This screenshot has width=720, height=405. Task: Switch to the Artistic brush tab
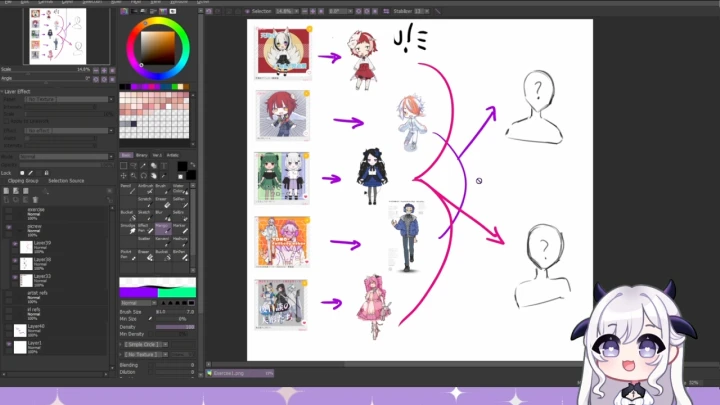point(173,155)
